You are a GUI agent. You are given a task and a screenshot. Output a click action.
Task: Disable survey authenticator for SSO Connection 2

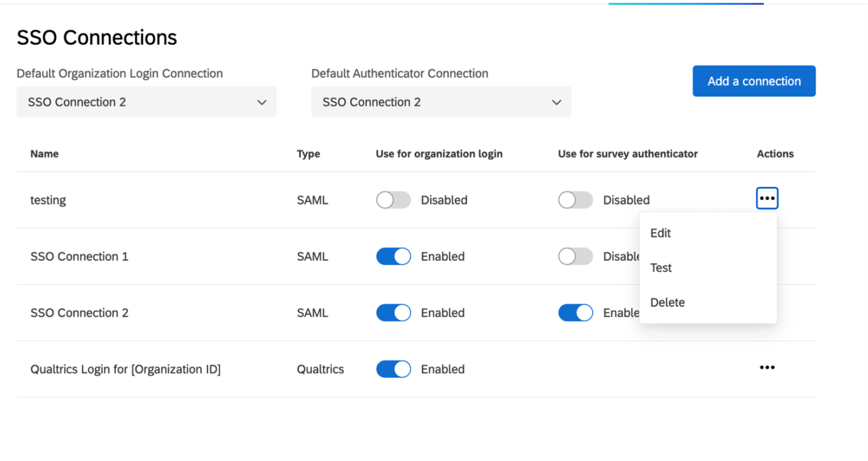pyautogui.click(x=575, y=313)
